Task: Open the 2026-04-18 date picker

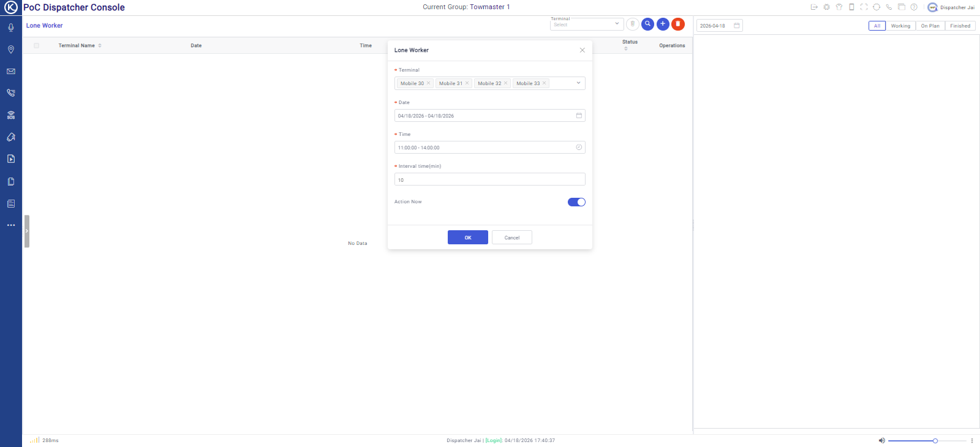Action: tap(720, 26)
